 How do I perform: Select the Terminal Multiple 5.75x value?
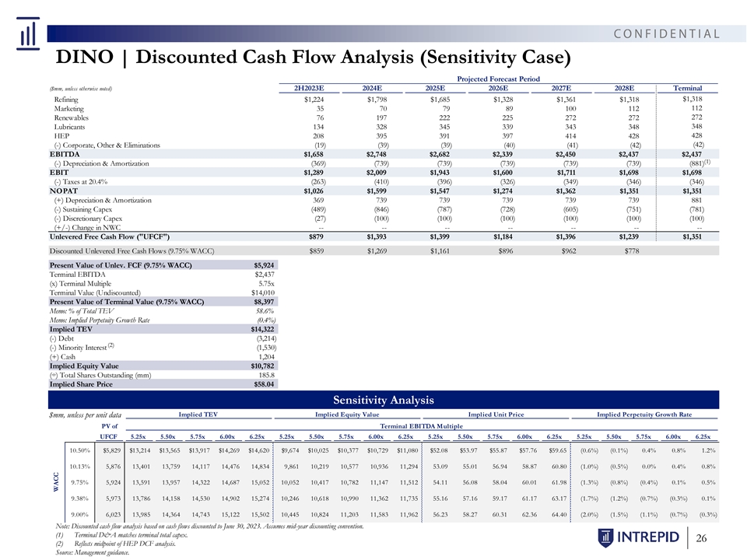[266, 283]
